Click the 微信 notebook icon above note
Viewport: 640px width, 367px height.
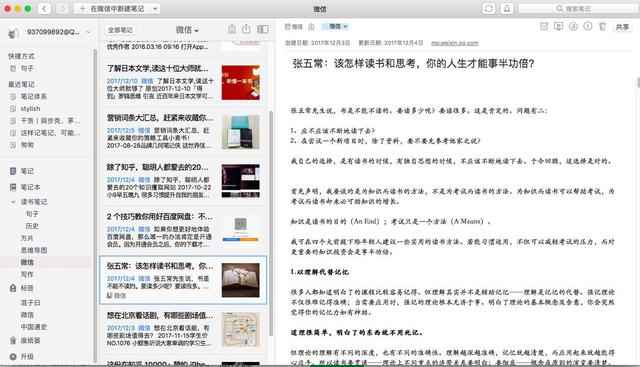coord(294,27)
